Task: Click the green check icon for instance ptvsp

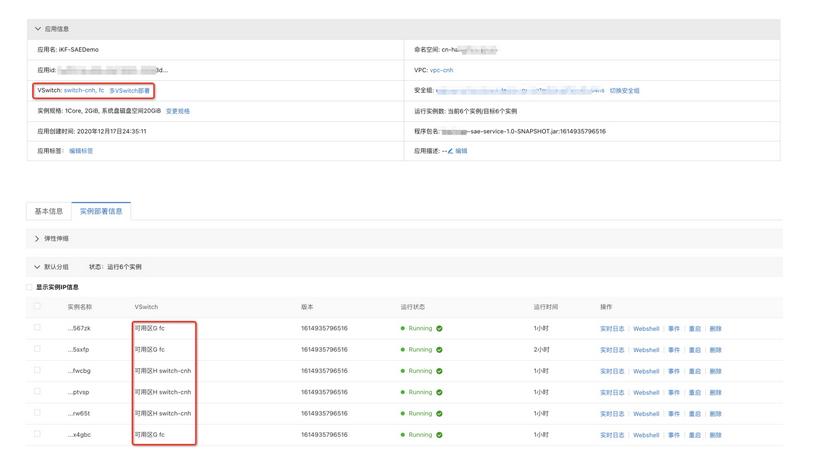Action: (439, 392)
